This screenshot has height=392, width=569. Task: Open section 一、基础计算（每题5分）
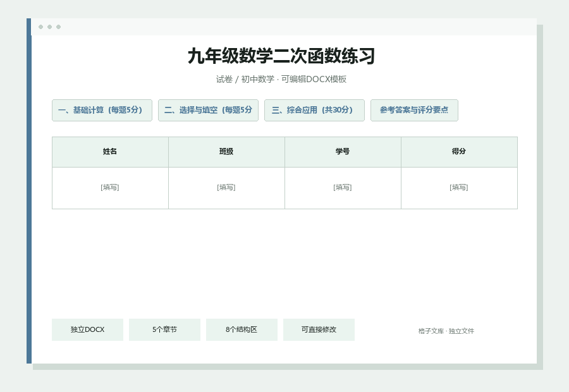pos(102,111)
